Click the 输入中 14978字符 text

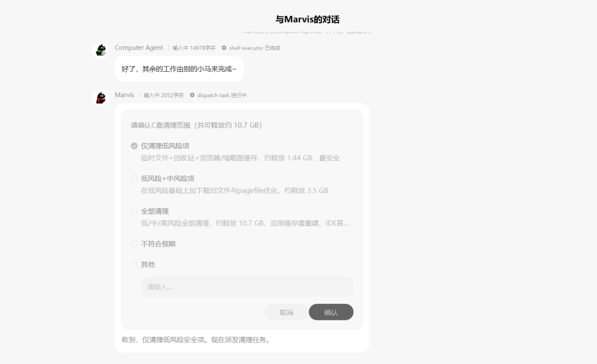point(194,48)
